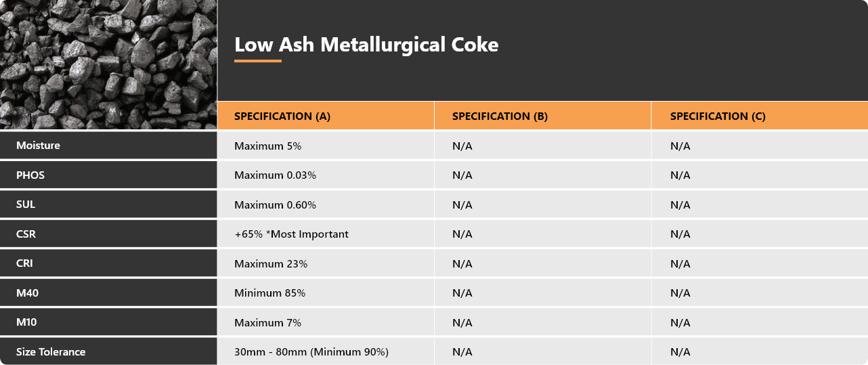Click the 30mm - 80mm size cell

pos(311,351)
